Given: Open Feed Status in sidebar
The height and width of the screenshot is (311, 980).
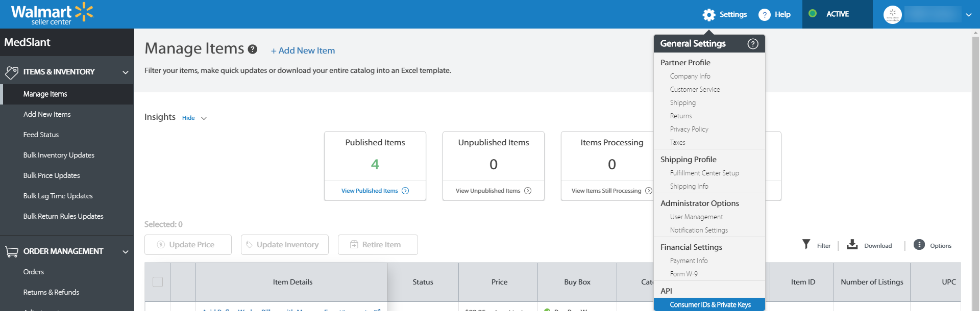Looking at the screenshot, I should (x=41, y=135).
